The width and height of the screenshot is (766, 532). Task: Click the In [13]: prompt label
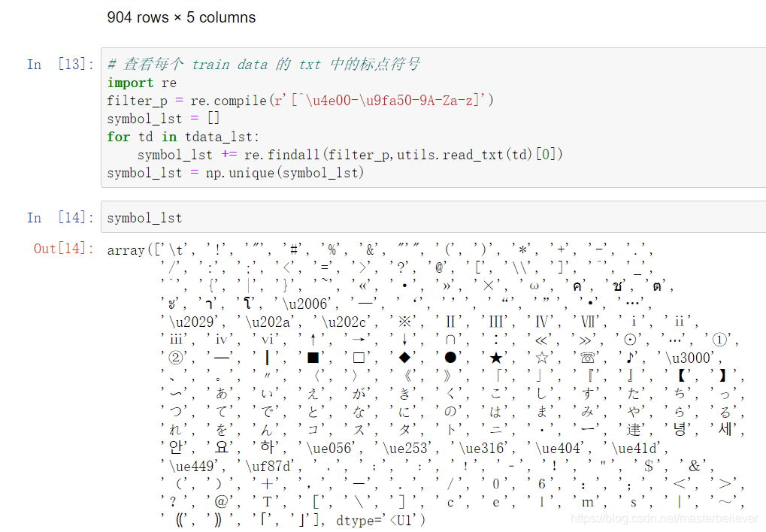tap(60, 65)
